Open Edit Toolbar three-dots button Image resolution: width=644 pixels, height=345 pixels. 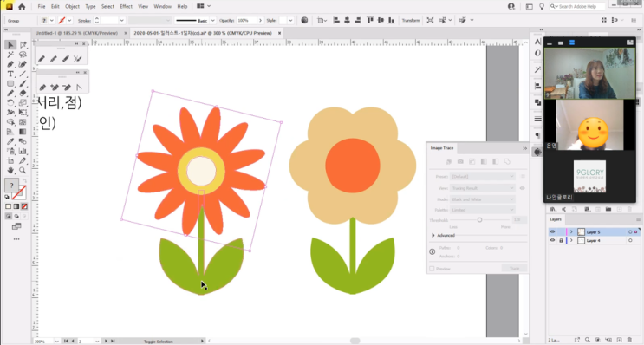pyautogui.click(x=16, y=239)
